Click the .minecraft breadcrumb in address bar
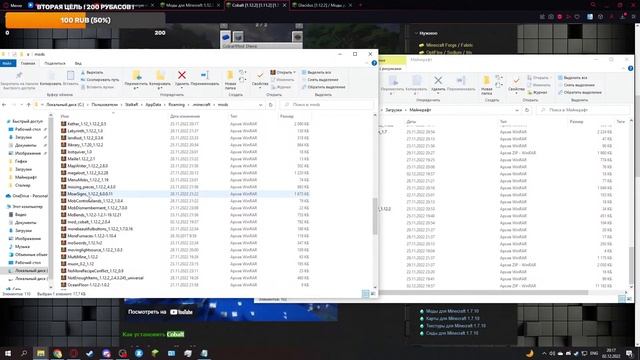 point(201,105)
